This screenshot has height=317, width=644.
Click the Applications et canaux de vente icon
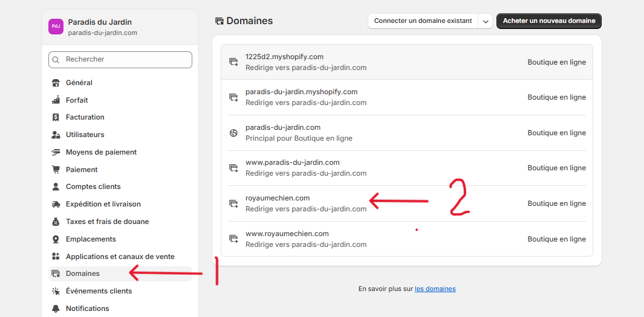[x=56, y=257]
